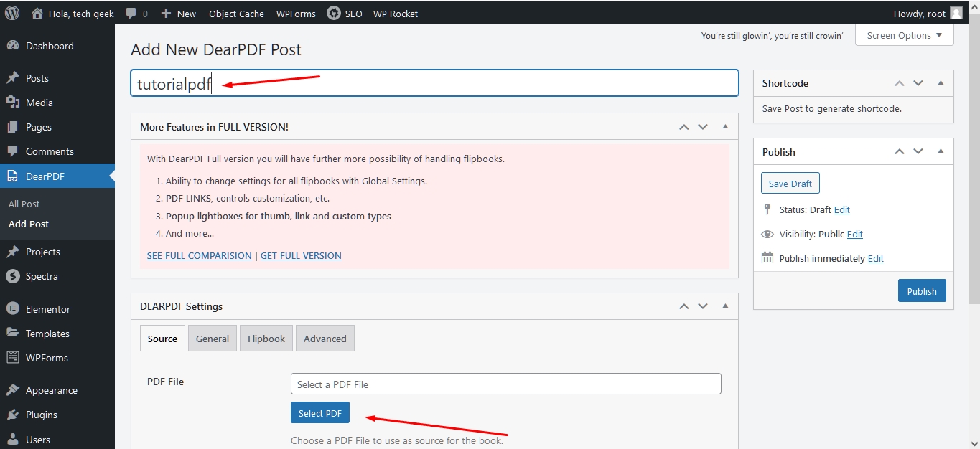980x449 pixels.
Task: Collapse More Features in FULL VERSION panel
Action: pos(725,126)
